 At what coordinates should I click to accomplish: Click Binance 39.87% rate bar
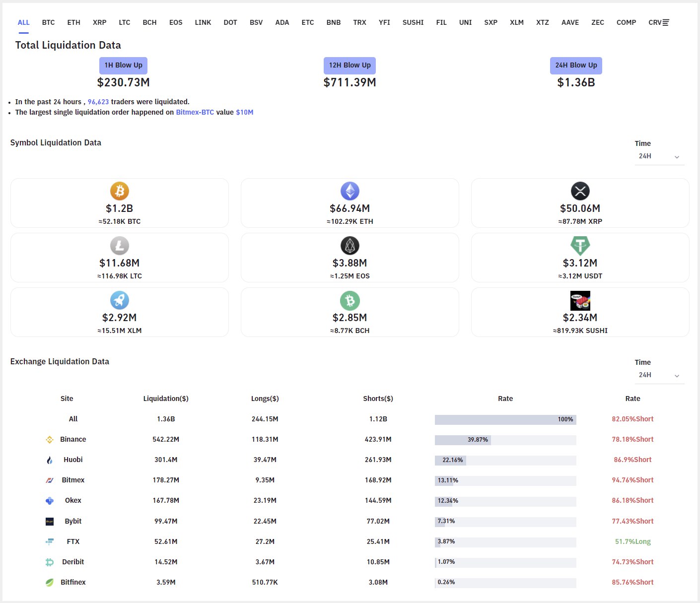(505, 440)
